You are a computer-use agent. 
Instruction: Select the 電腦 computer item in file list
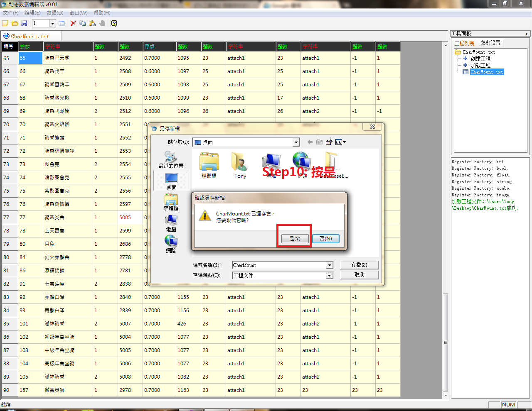(271, 165)
